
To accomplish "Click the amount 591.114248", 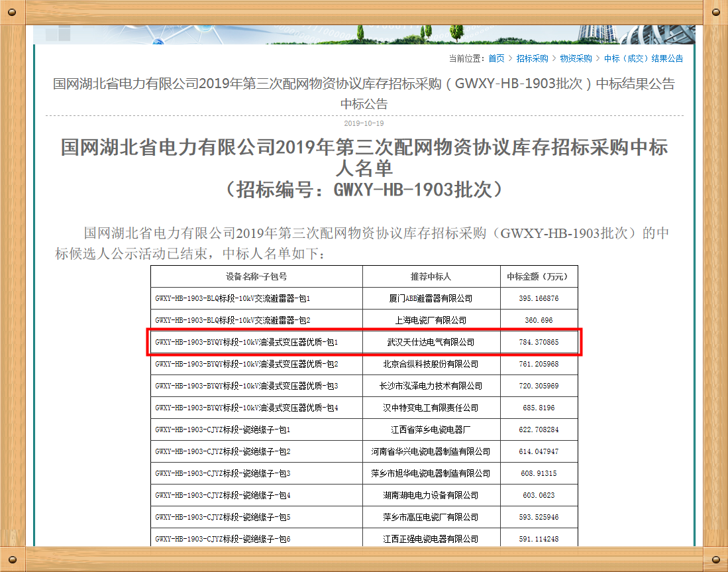I will point(539,539).
